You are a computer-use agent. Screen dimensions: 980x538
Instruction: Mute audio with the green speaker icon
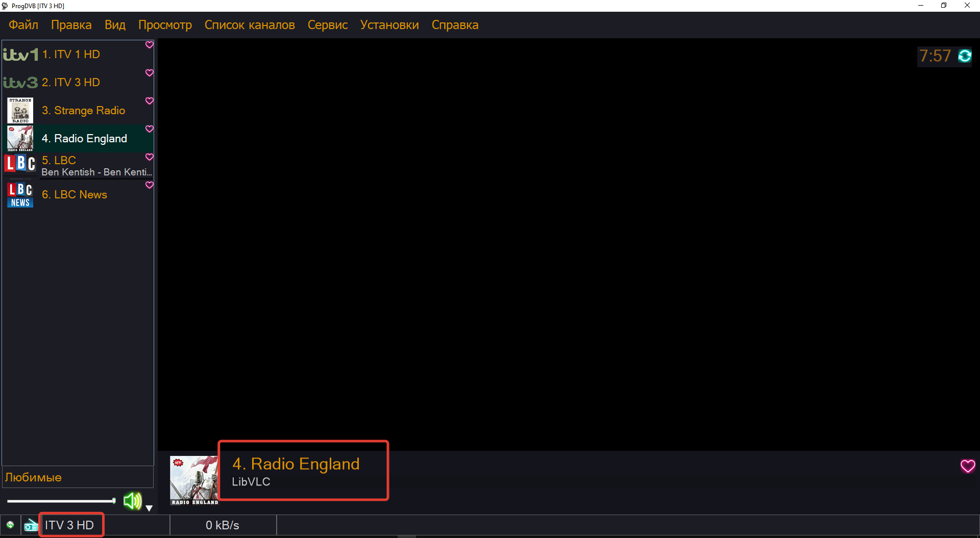point(132,501)
